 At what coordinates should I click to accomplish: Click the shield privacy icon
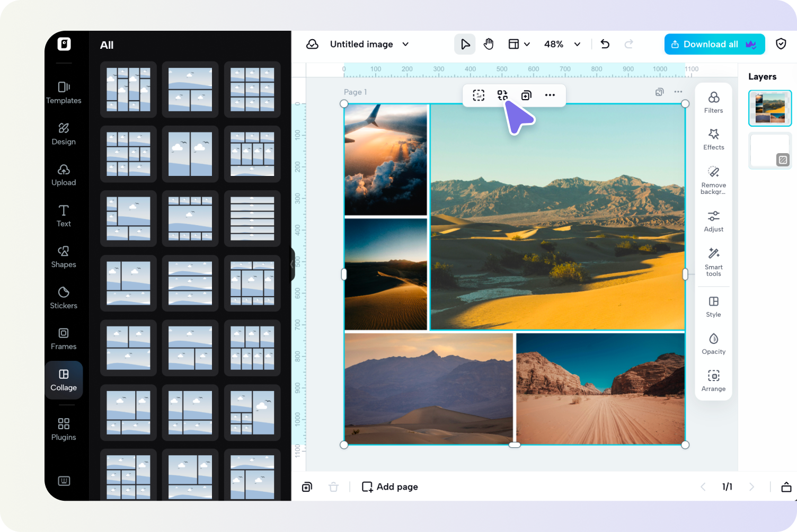pyautogui.click(x=781, y=44)
